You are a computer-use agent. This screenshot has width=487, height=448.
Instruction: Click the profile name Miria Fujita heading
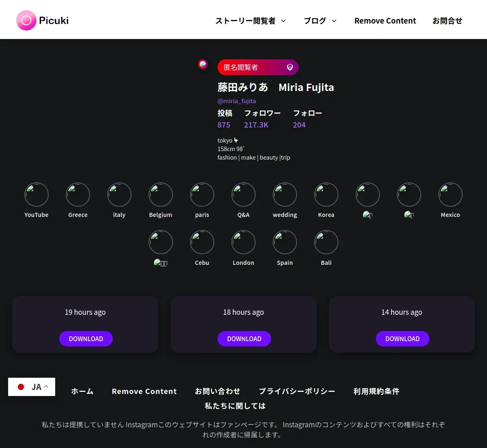pos(276,87)
